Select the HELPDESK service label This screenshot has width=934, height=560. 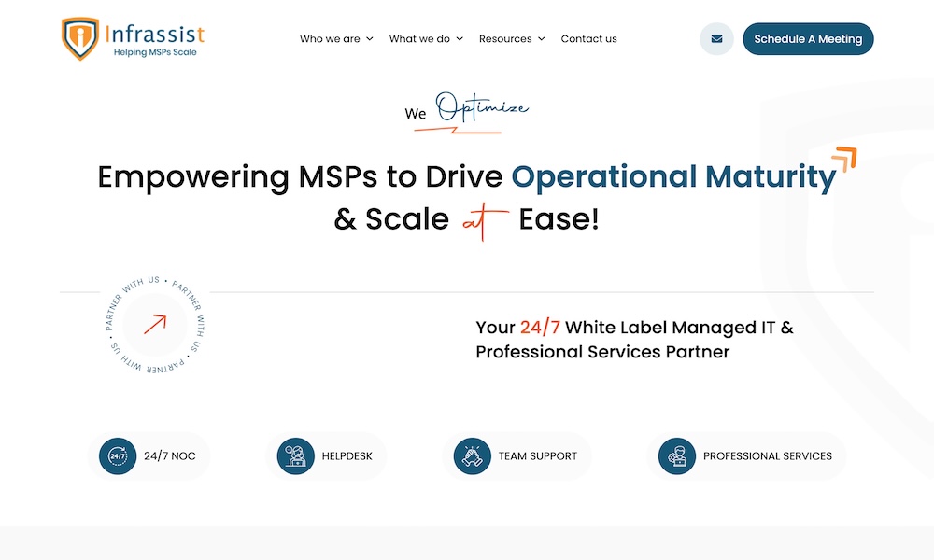click(x=347, y=456)
